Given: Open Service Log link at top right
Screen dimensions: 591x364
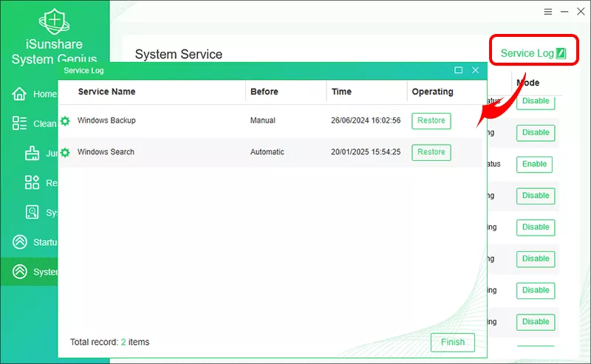Looking at the screenshot, I should [532, 53].
